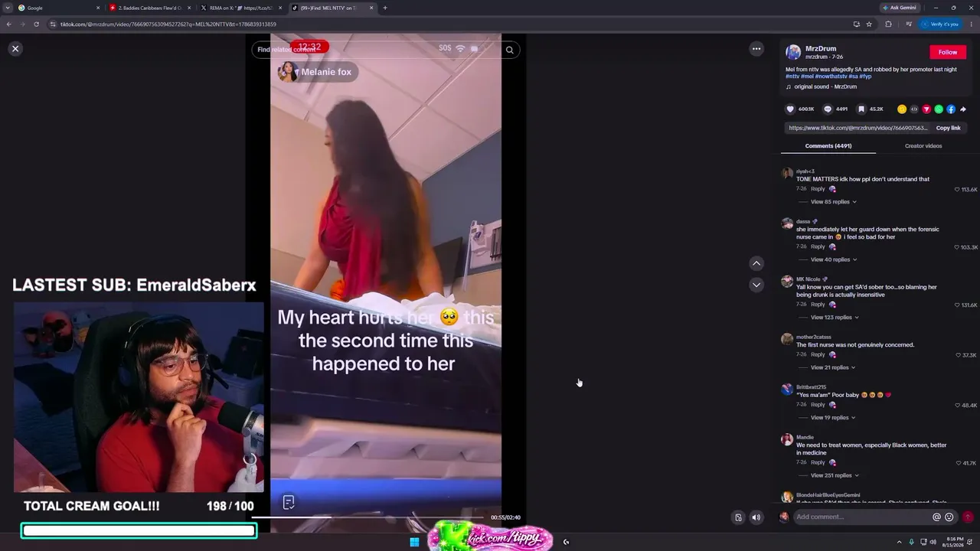
Task: Like dassa's comment about the forensic nurse
Action: (x=957, y=247)
